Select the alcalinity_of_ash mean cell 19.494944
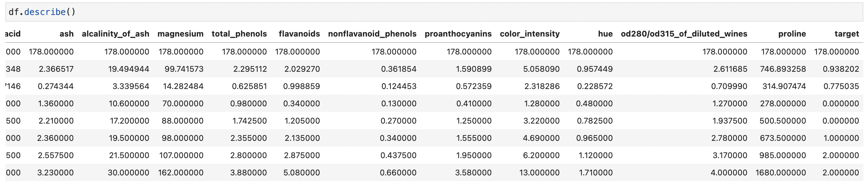This screenshot has width=868, height=184. click(128, 69)
